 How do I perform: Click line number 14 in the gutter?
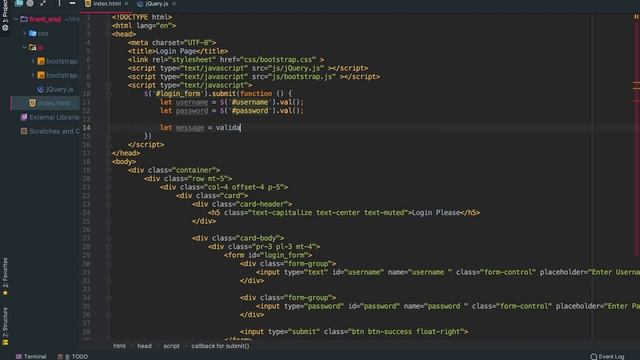(87, 127)
